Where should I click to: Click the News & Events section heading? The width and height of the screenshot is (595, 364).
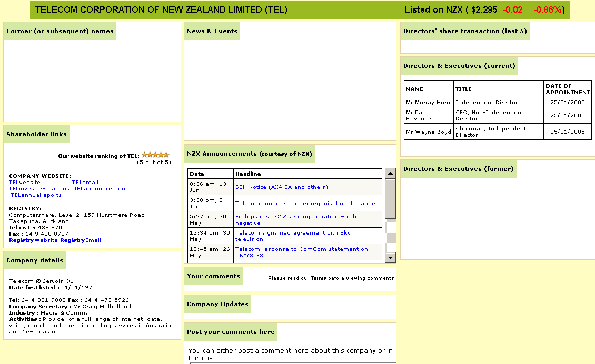[212, 31]
